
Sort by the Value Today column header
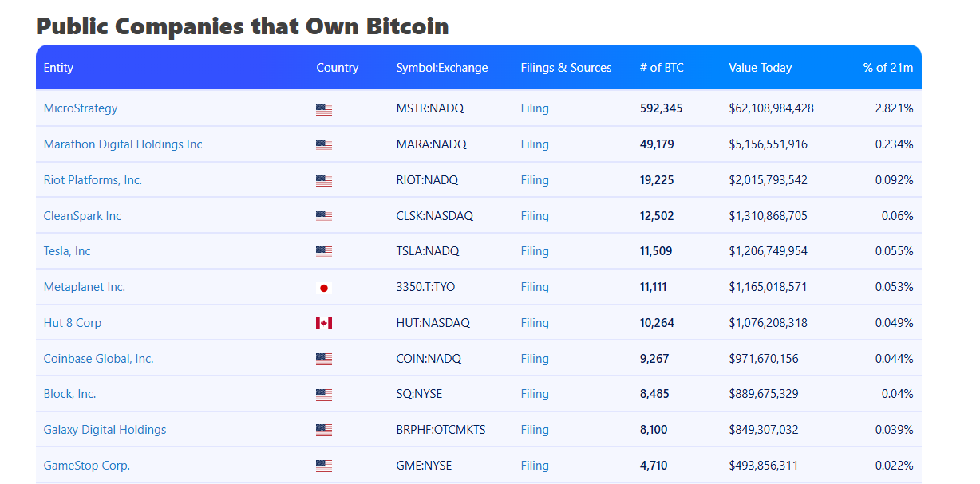pyautogui.click(x=760, y=68)
